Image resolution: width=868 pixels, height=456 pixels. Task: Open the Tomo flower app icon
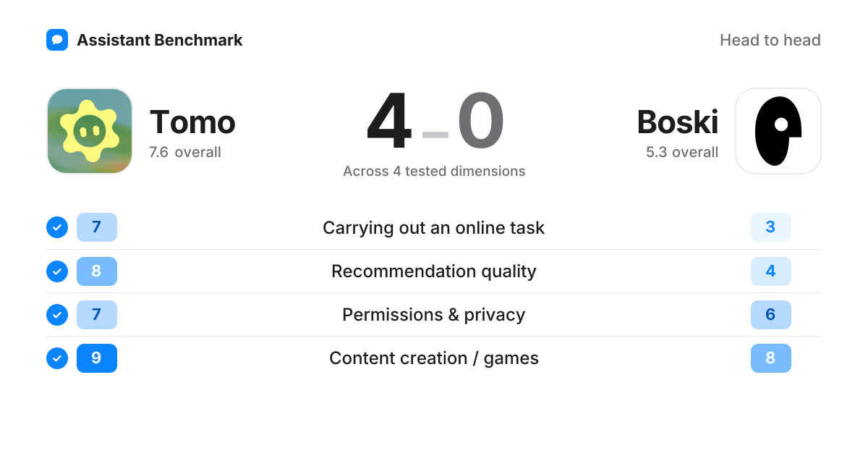[x=90, y=131]
